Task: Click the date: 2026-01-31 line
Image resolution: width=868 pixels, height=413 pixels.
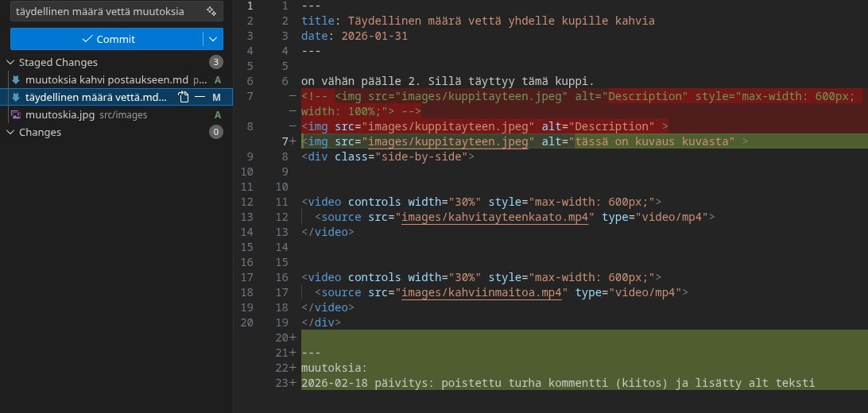Action: click(355, 36)
